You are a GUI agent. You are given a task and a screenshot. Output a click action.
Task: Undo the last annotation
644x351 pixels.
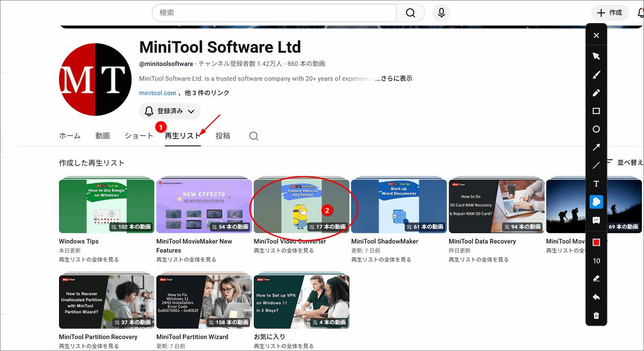click(x=596, y=296)
